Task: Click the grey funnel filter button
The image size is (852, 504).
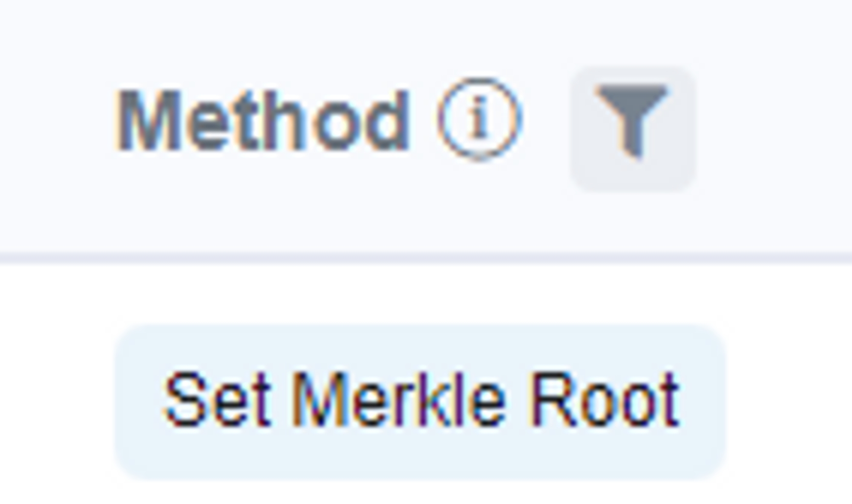Action: pos(633,129)
